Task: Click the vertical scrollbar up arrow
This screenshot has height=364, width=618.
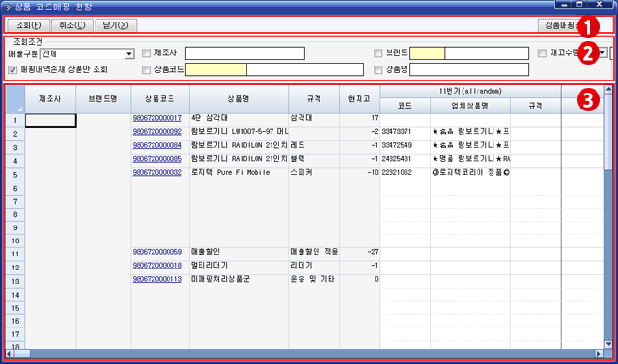Action: (608, 90)
